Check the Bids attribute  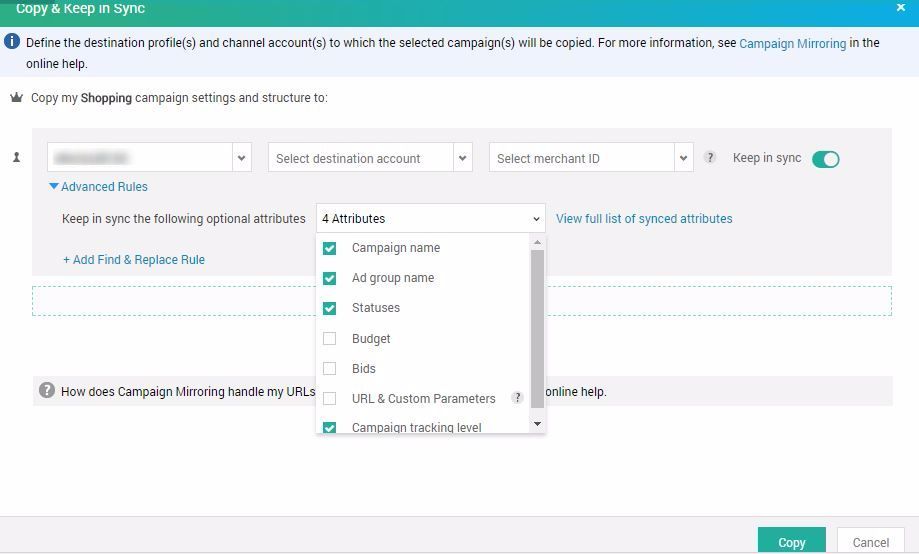(x=329, y=368)
